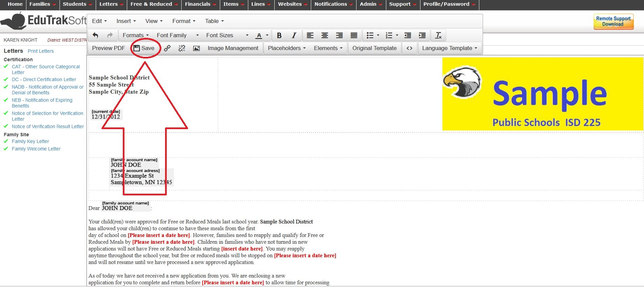The height and width of the screenshot is (287, 644).
Task: Toggle bold formatting
Action: click(279, 35)
